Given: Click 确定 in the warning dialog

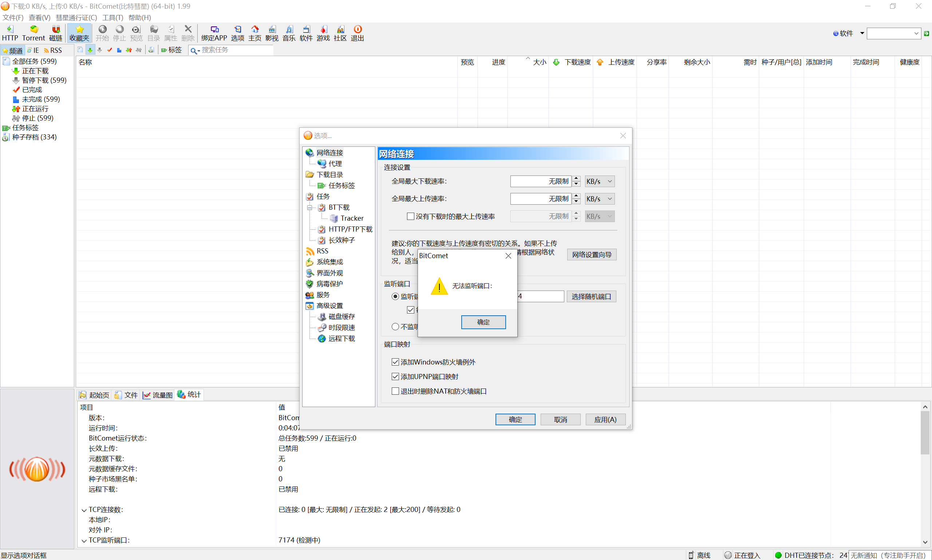Looking at the screenshot, I should (483, 322).
